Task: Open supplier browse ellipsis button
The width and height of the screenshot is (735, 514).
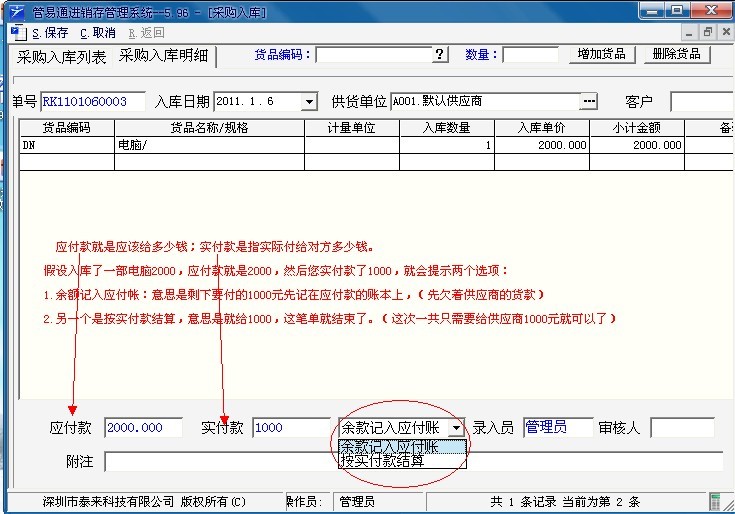Action: 589,101
